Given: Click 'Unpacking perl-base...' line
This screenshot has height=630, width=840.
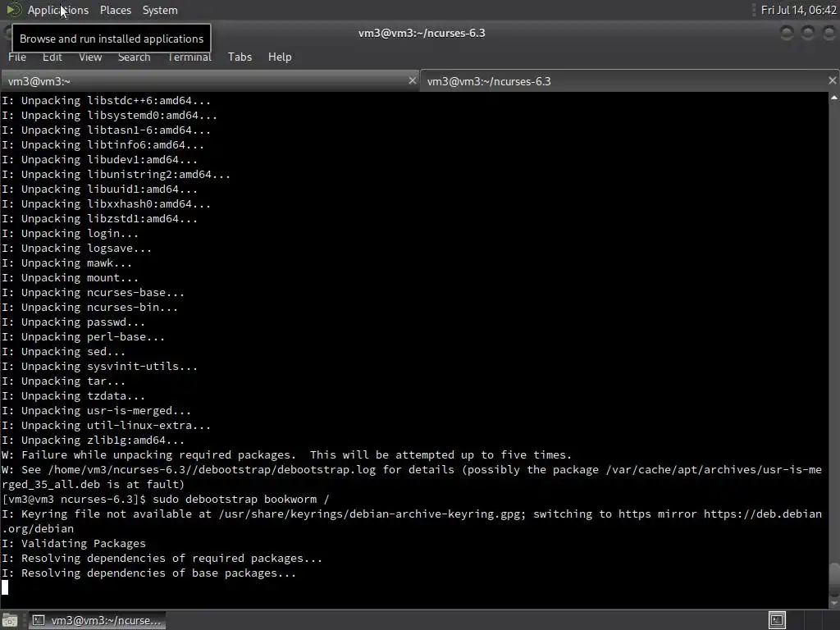Looking at the screenshot, I should tap(83, 337).
